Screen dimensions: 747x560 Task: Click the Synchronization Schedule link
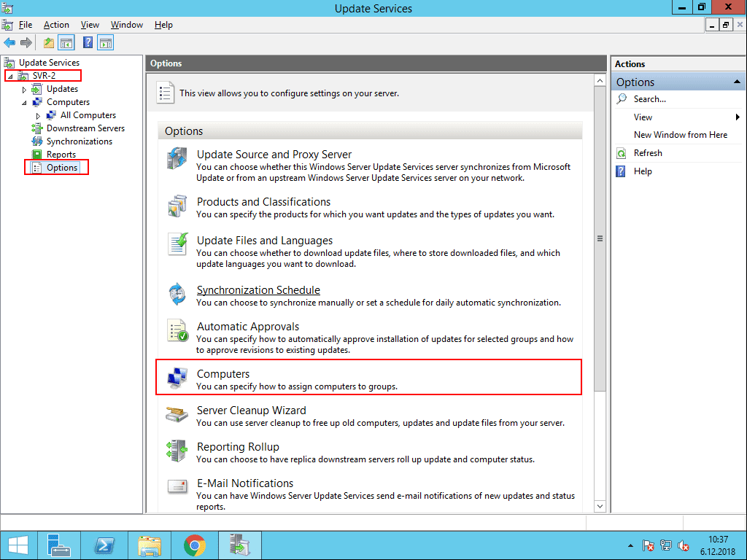coord(258,289)
